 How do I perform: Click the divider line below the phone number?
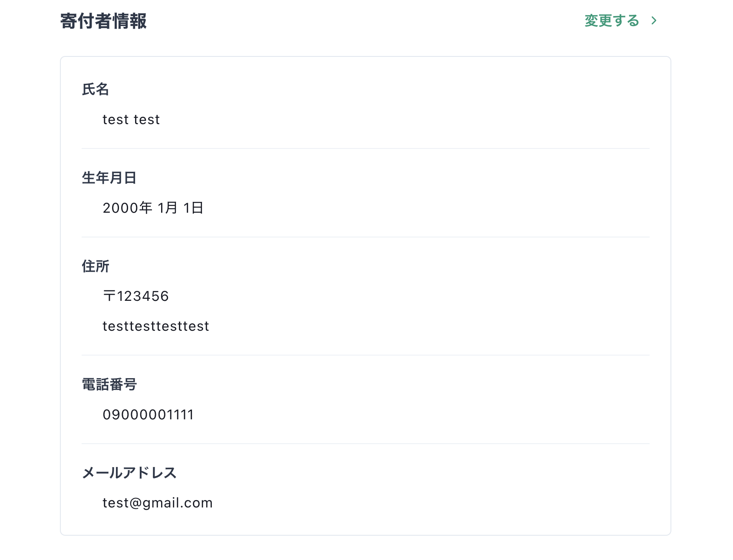tap(366, 444)
